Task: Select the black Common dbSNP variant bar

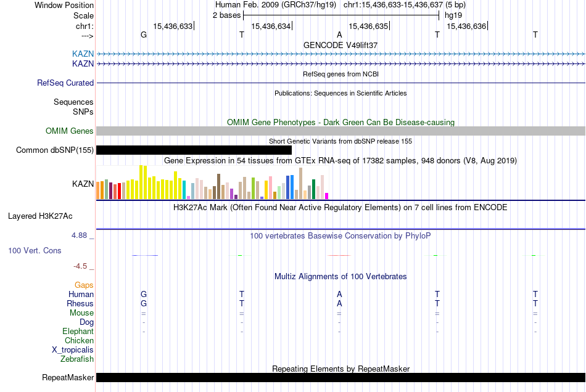Action: pyautogui.click(x=194, y=150)
